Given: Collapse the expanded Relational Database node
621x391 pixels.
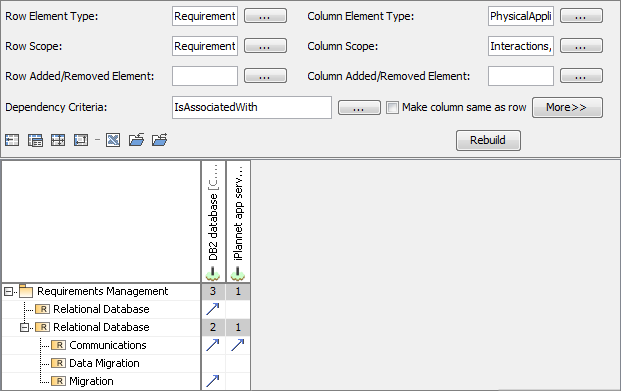Looking at the screenshot, I should 25,328.
